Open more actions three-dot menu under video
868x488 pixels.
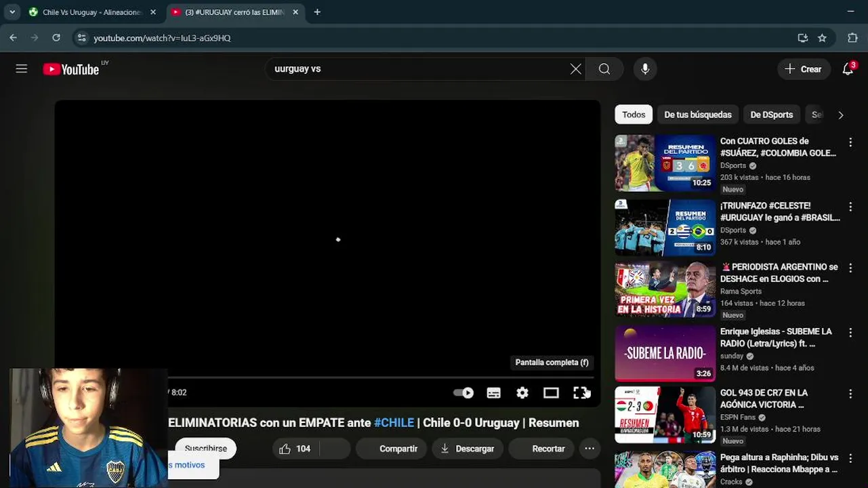[590, 449]
